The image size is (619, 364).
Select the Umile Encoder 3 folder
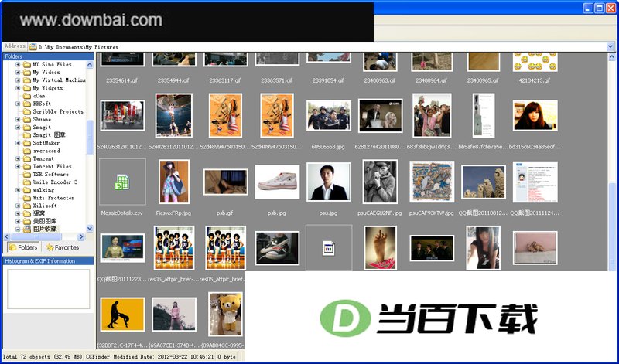[55, 182]
